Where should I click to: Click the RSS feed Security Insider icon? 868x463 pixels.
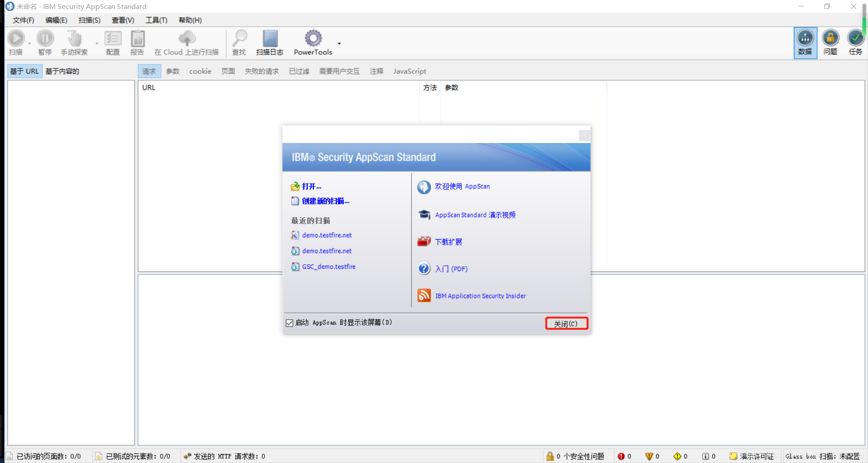[424, 295]
